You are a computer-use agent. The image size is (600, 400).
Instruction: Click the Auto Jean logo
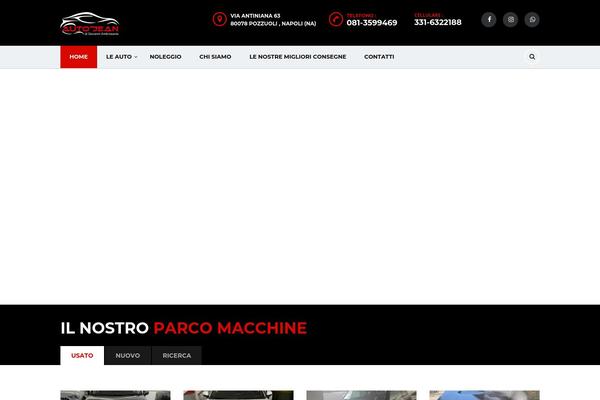pos(90,24)
